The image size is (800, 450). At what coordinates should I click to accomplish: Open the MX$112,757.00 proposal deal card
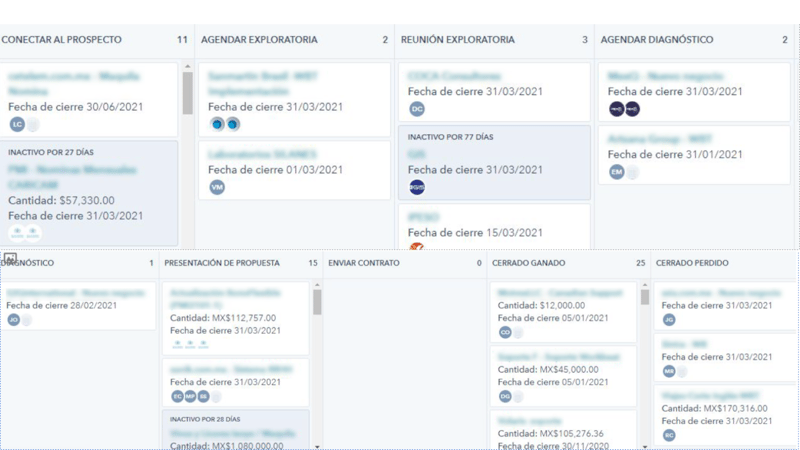pyautogui.click(x=236, y=317)
